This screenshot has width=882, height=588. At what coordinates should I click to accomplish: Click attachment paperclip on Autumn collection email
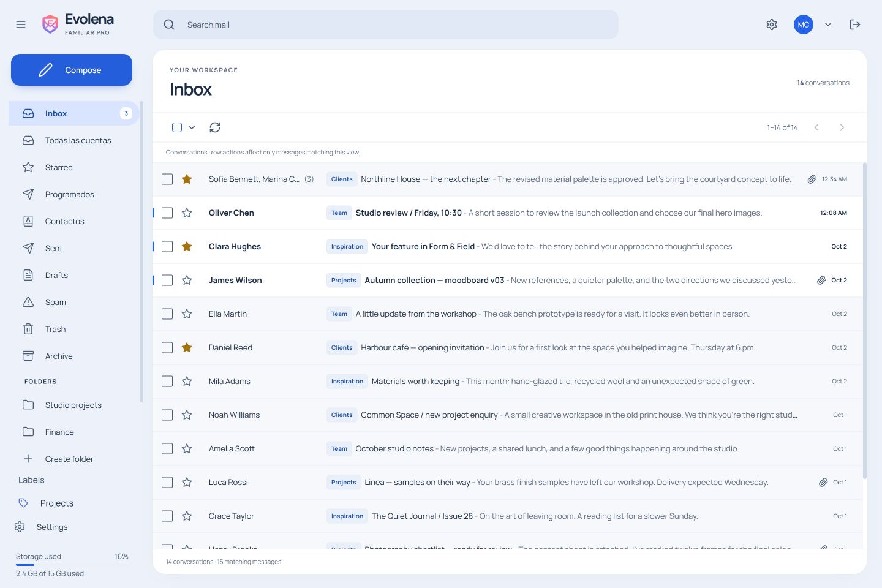[x=821, y=280]
